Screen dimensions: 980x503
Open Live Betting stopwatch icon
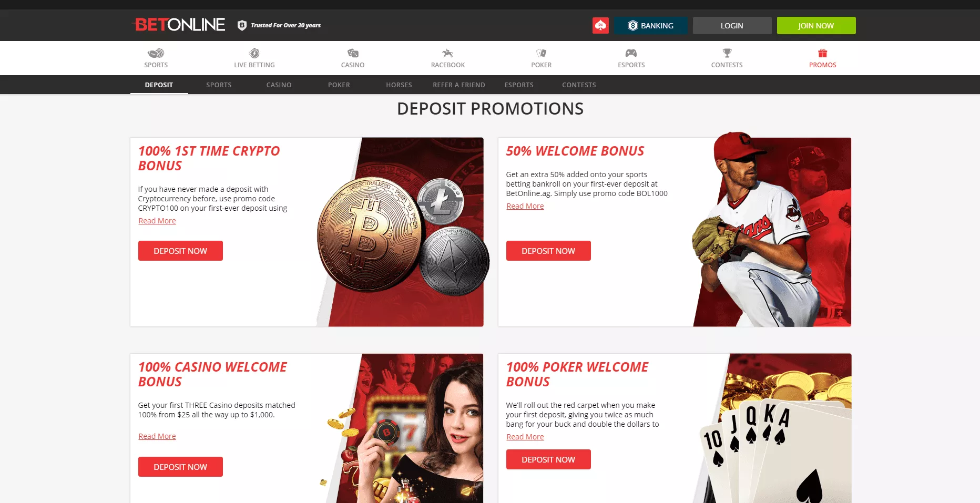[x=254, y=53]
